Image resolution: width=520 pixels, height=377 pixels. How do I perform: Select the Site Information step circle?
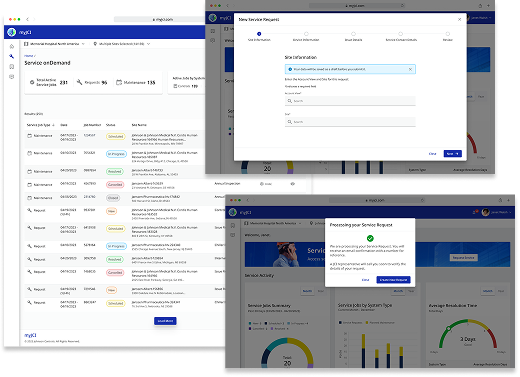259,34
